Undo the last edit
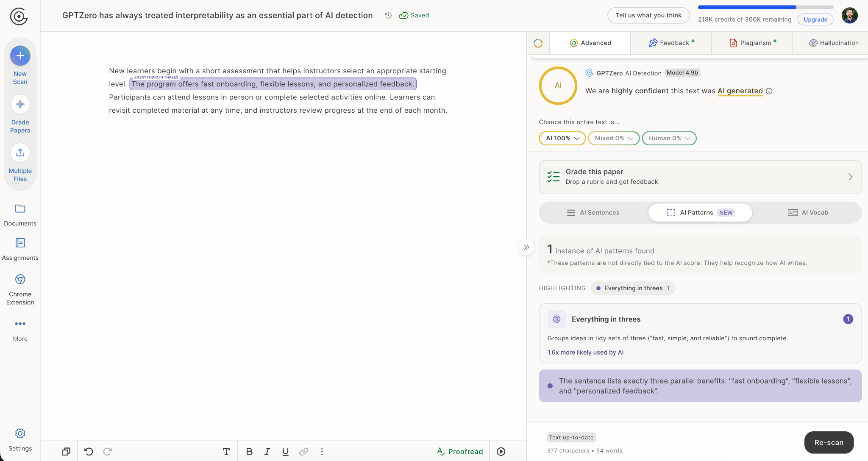The height and width of the screenshot is (461, 868). coord(89,452)
